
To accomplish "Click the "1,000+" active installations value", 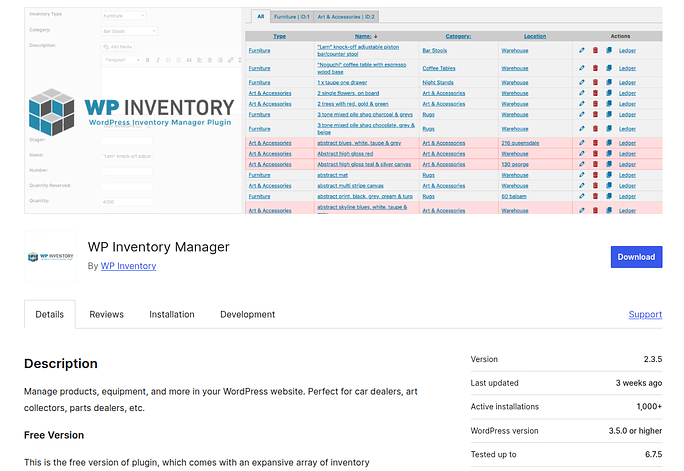I will coord(649,406).
